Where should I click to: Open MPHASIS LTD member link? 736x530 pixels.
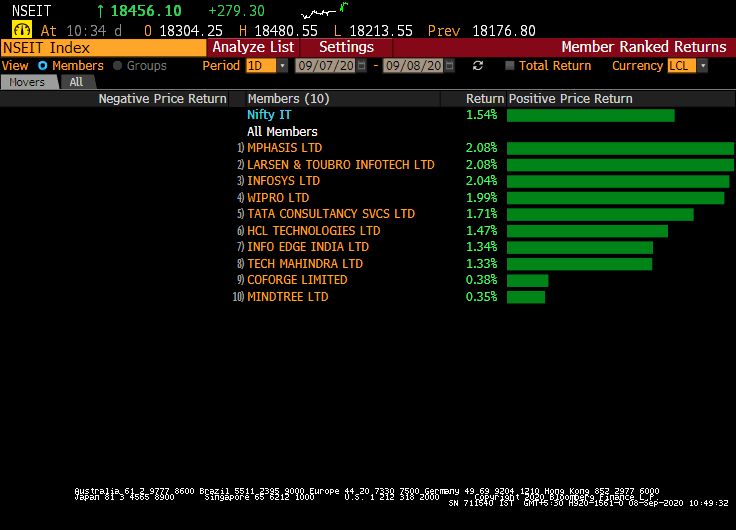(284, 148)
